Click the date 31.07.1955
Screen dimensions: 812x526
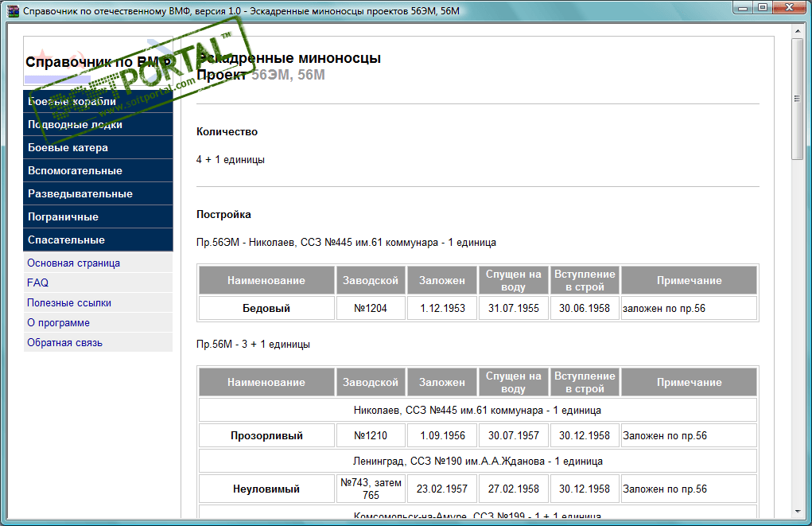[514, 308]
